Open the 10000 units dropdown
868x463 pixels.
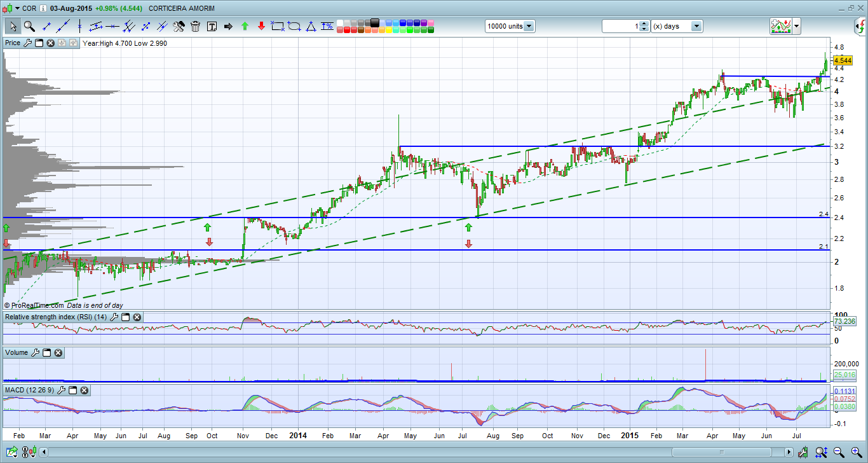tap(529, 26)
